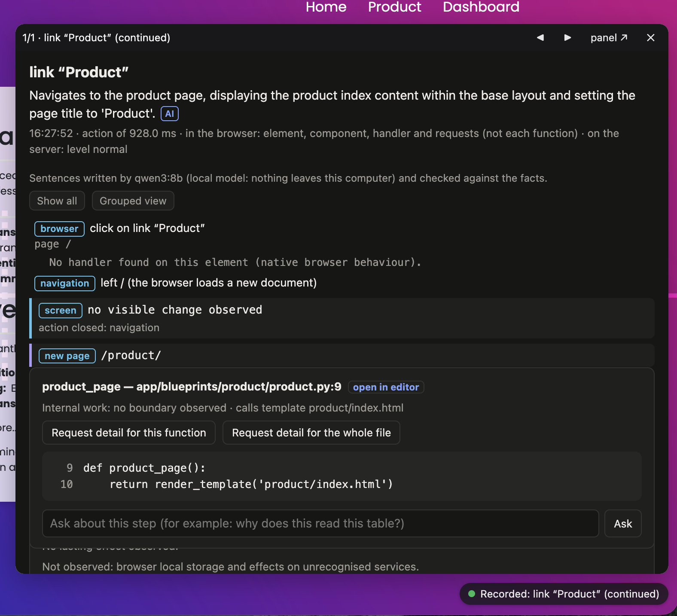Open the Home nav menu item
Screen dimensions: 677x616
326,7
